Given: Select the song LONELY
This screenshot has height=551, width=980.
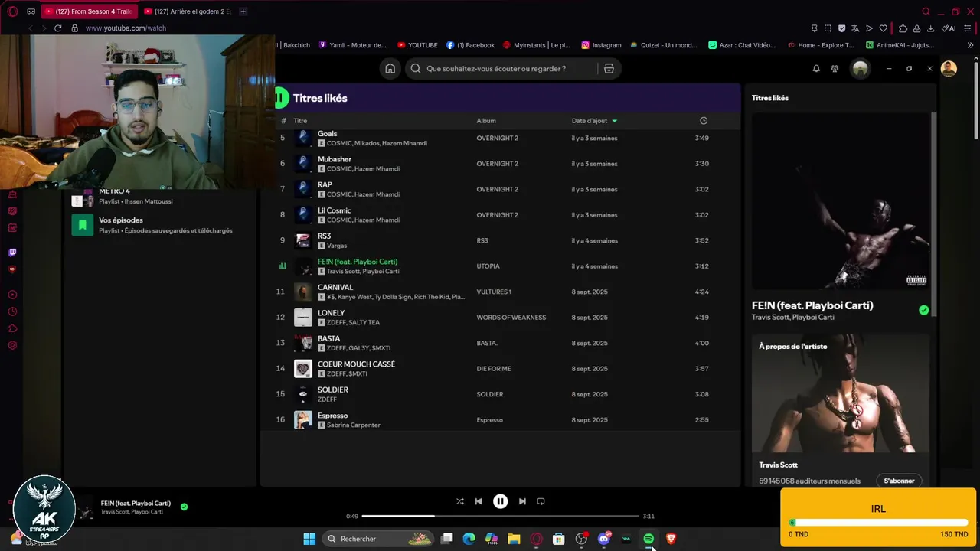Looking at the screenshot, I should 332,313.
